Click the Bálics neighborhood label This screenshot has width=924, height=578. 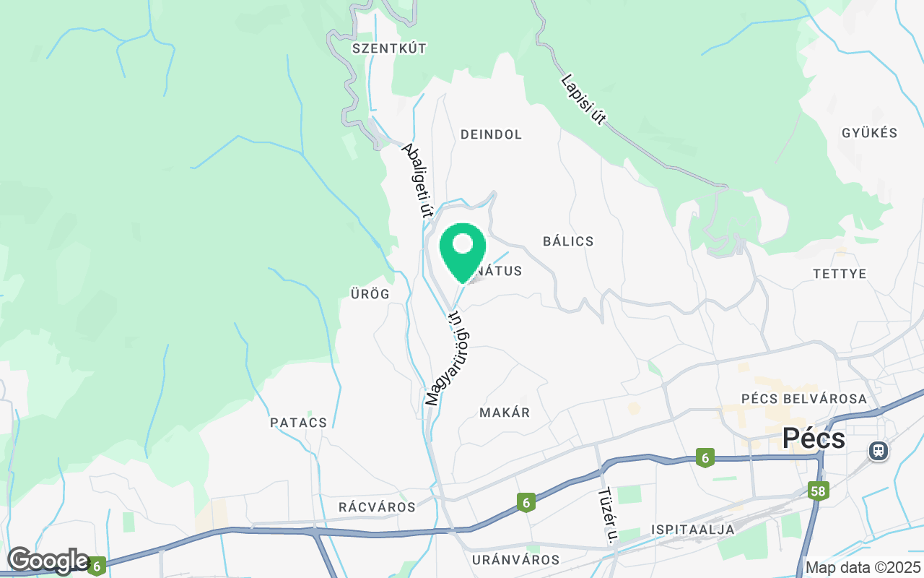click(568, 241)
